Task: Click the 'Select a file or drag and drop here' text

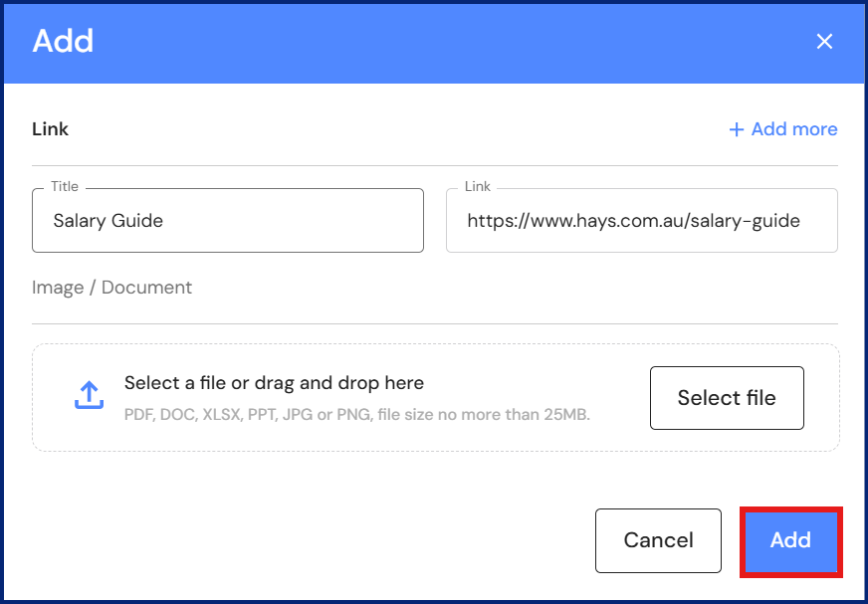Action: point(274,383)
